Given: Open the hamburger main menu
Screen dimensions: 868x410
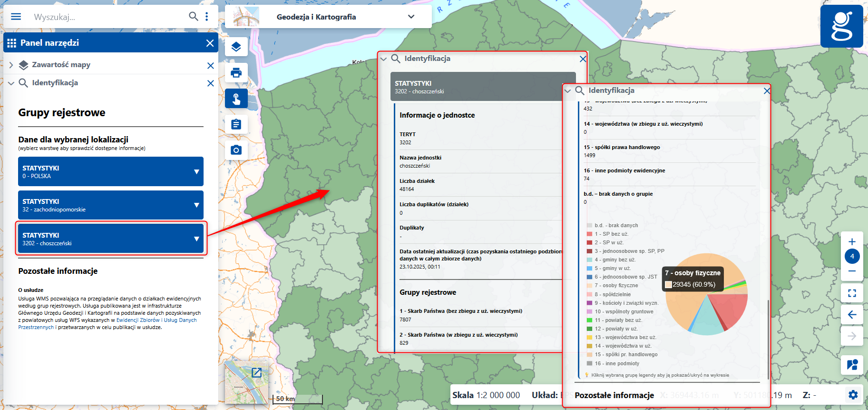Looking at the screenshot, I should click(x=16, y=17).
